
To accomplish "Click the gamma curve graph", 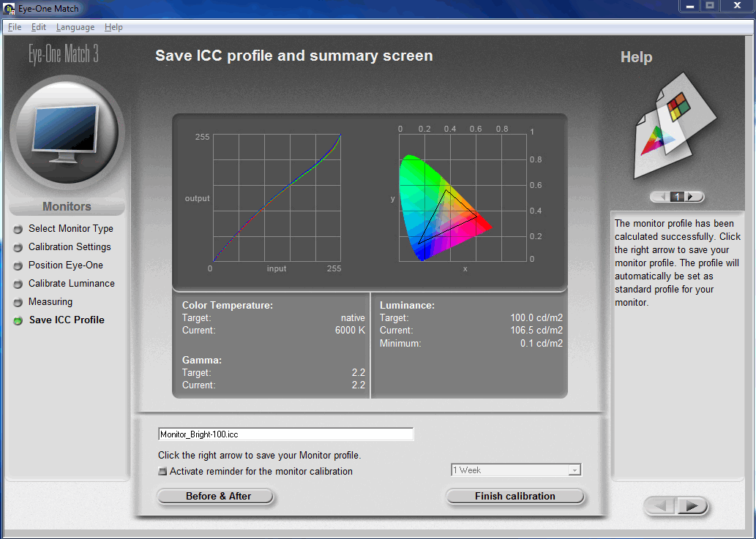I will (277, 198).
